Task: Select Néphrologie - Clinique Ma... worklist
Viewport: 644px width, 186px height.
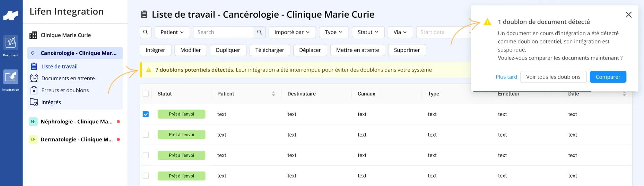Action: click(77, 122)
